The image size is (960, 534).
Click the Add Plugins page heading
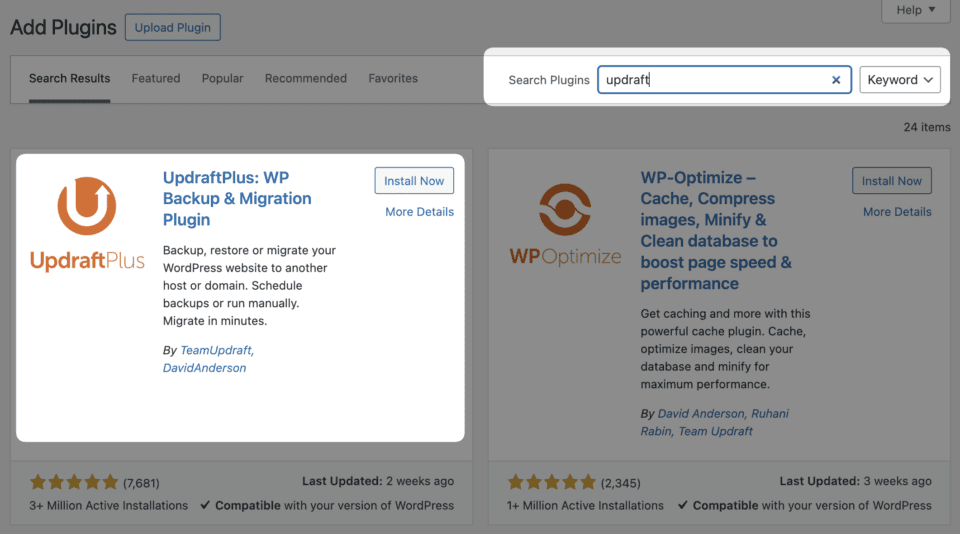click(63, 28)
